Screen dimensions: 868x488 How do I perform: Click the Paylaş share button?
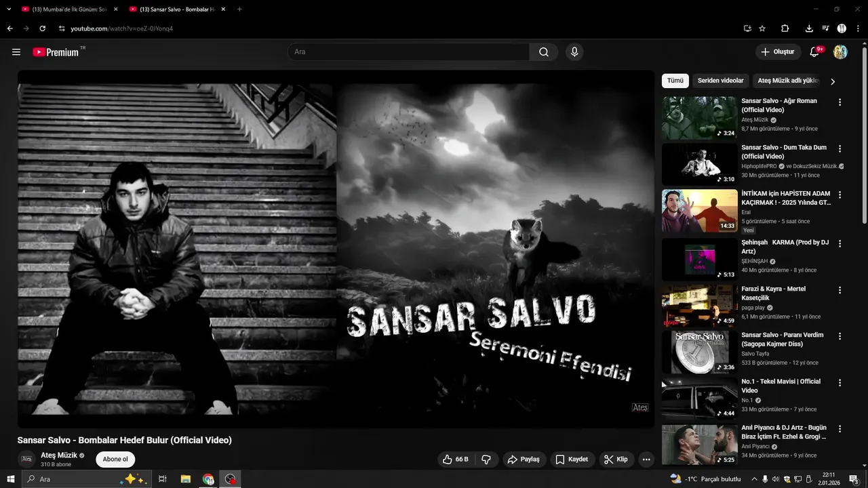click(524, 460)
